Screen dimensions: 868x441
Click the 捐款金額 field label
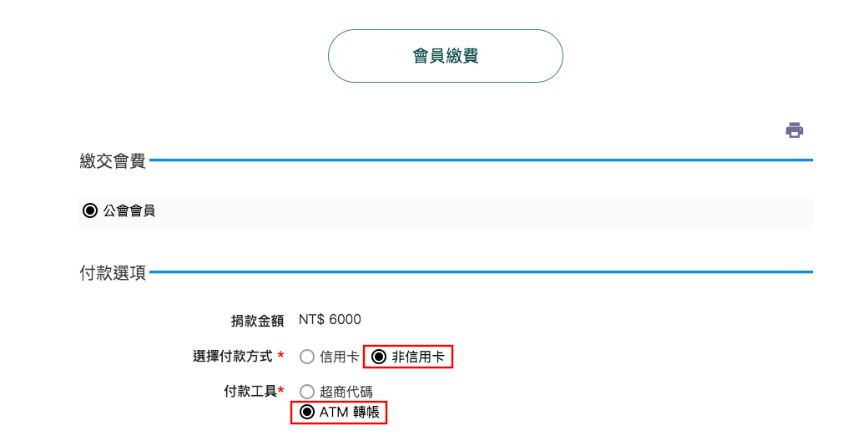tap(257, 320)
